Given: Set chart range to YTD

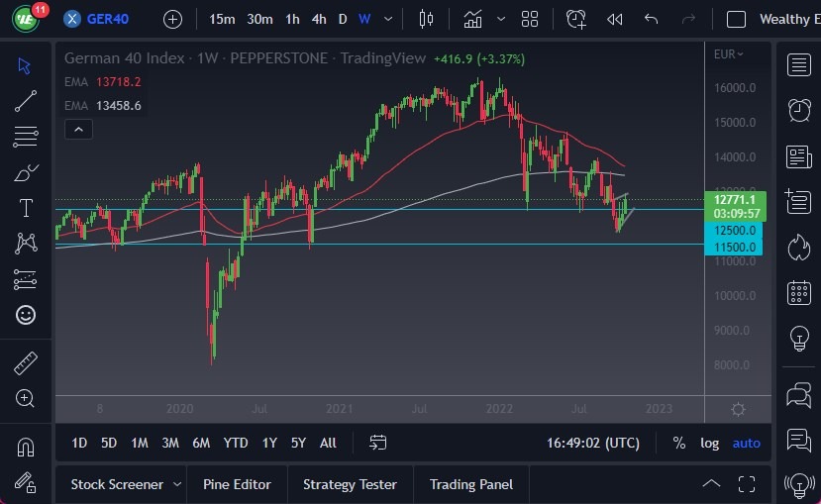Looking at the screenshot, I should click(236, 443).
